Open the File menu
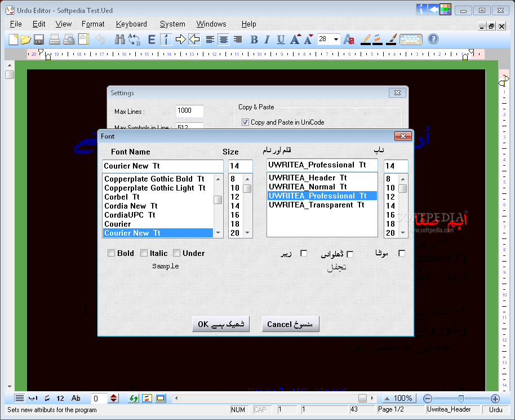The height and width of the screenshot is (420, 515). click(x=16, y=24)
